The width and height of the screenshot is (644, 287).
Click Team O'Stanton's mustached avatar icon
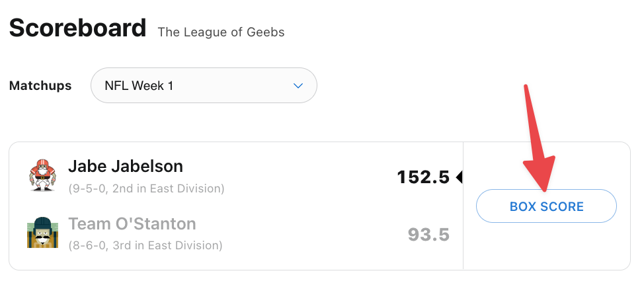coord(40,233)
